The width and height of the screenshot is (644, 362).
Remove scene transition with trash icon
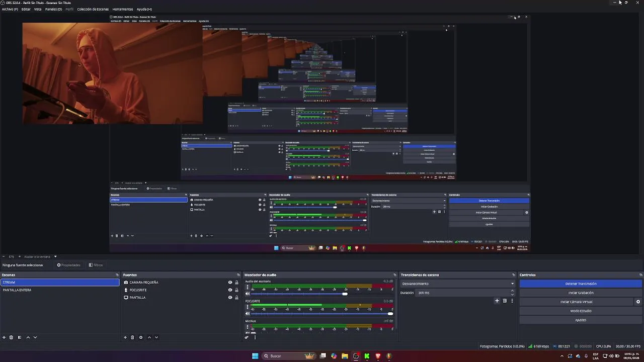[505, 301]
